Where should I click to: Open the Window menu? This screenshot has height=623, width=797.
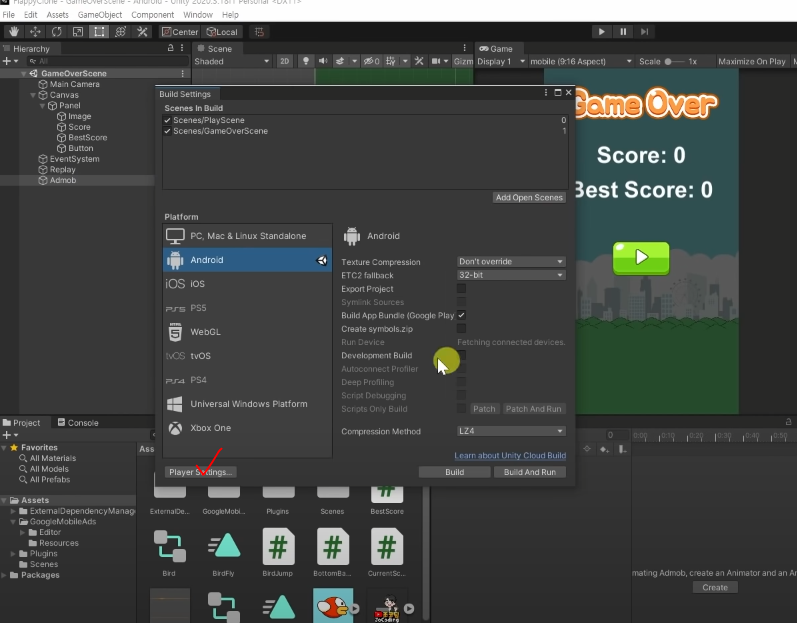point(198,15)
